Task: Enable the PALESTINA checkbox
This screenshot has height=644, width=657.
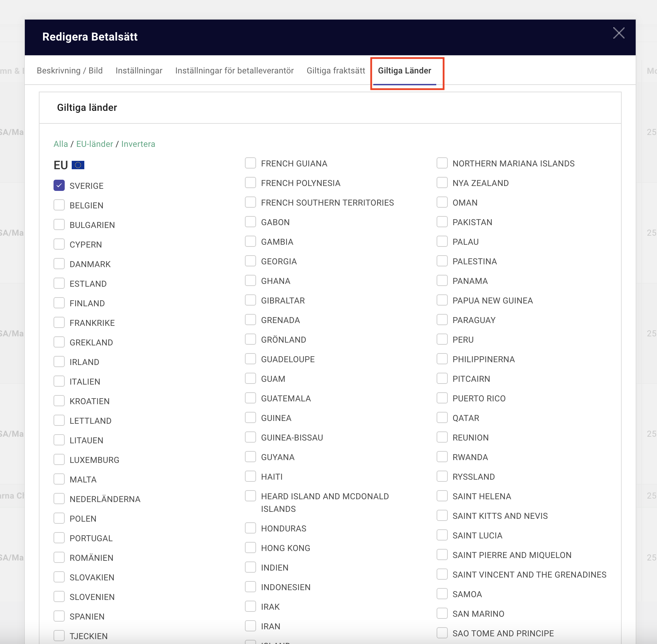Action: point(442,261)
